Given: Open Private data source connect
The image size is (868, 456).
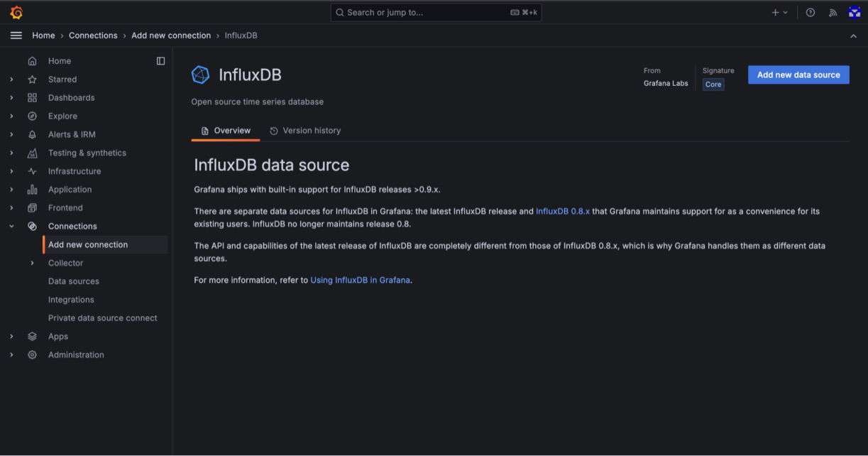Looking at the screenshot, I should point(103,318).
